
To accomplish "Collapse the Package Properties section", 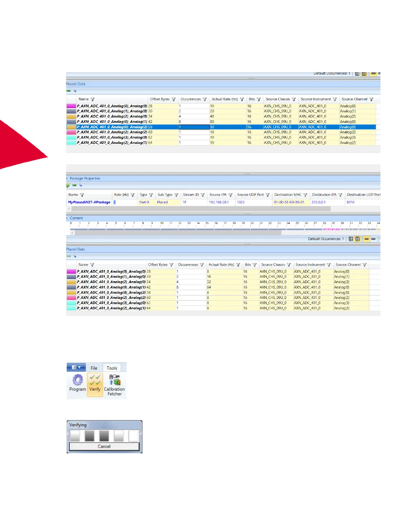I will (67, 178).
